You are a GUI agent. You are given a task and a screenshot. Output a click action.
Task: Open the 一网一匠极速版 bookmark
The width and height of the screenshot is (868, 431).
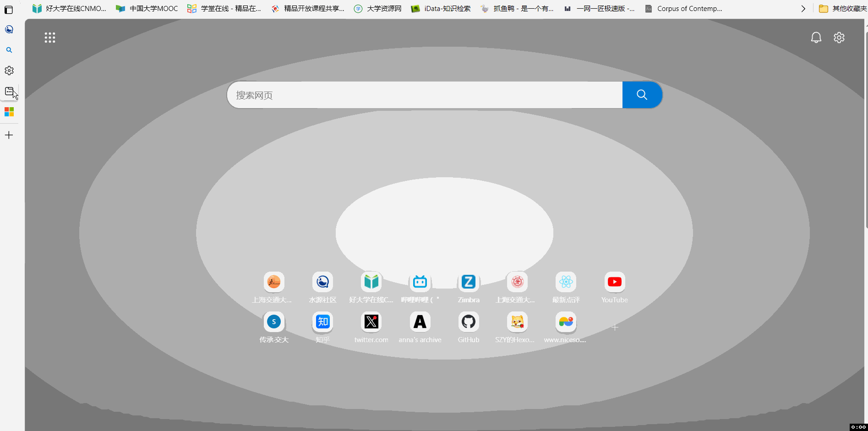(600, 8)
